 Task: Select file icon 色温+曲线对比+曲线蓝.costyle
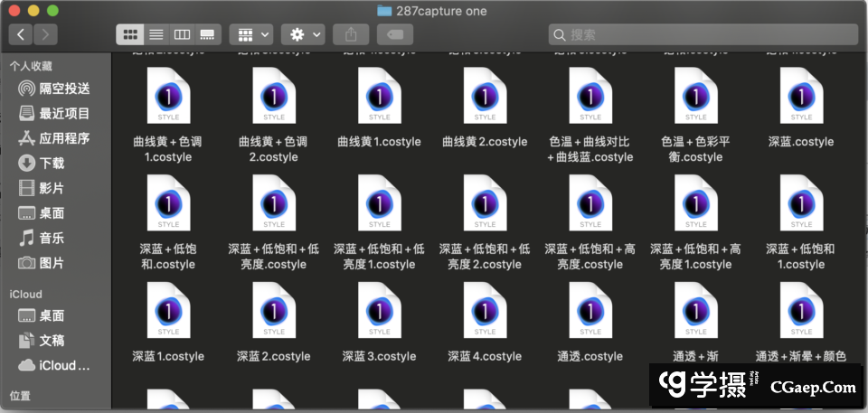590,95
